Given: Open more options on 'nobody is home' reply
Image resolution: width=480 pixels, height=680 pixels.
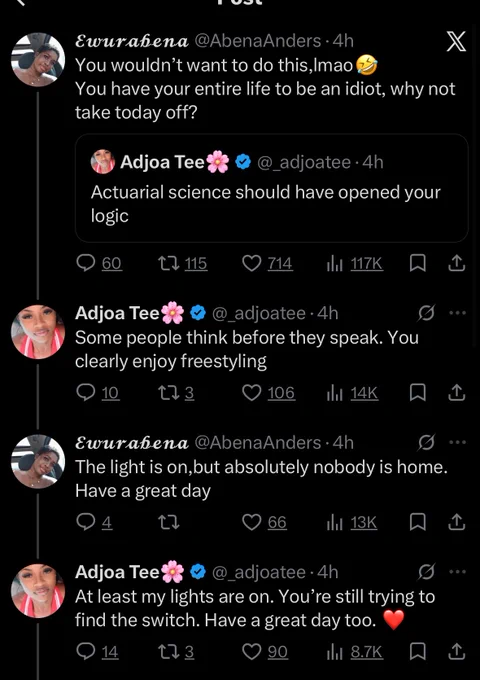Looking at the screenshot, I should [x=457, y=442].
